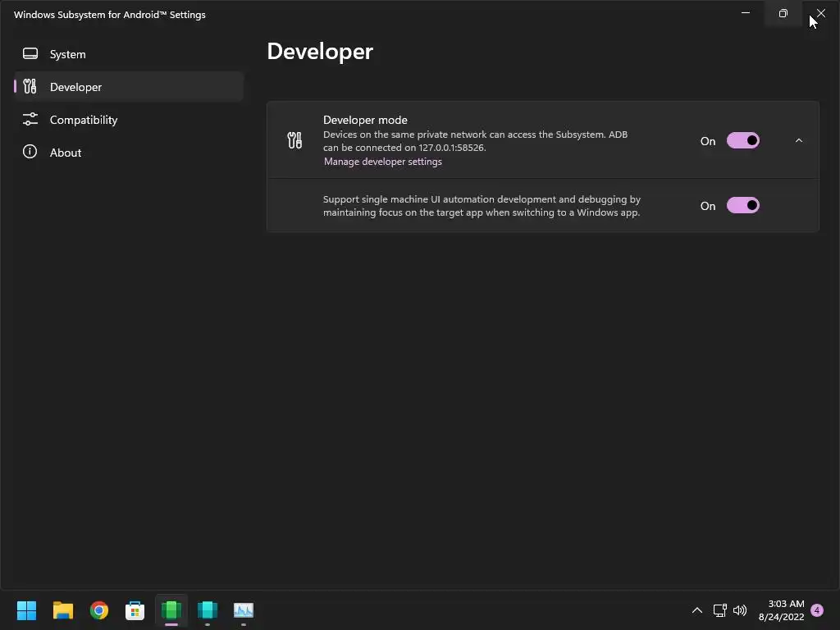
Task: Click the tools icon in Developer mode card
Action: click(294, 140)
